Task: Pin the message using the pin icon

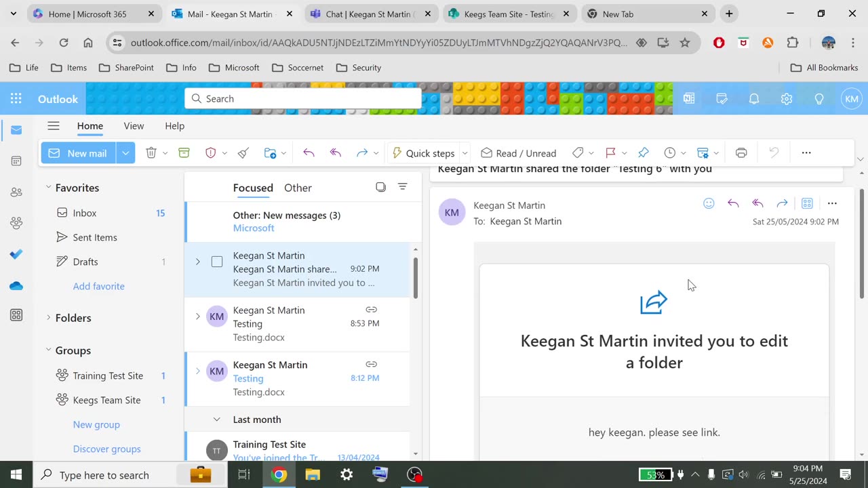Action: [x=644, y=153]
